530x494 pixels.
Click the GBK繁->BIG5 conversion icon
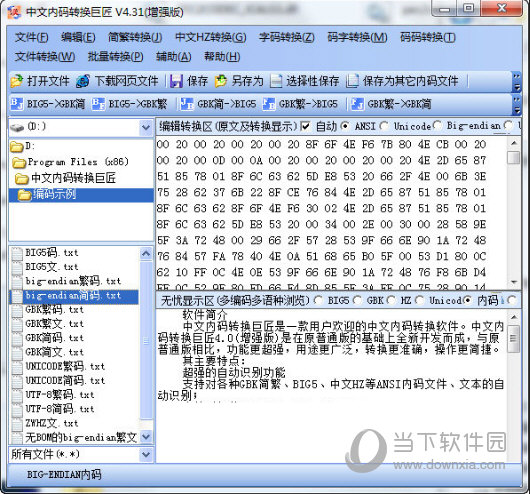coord(269,103)
